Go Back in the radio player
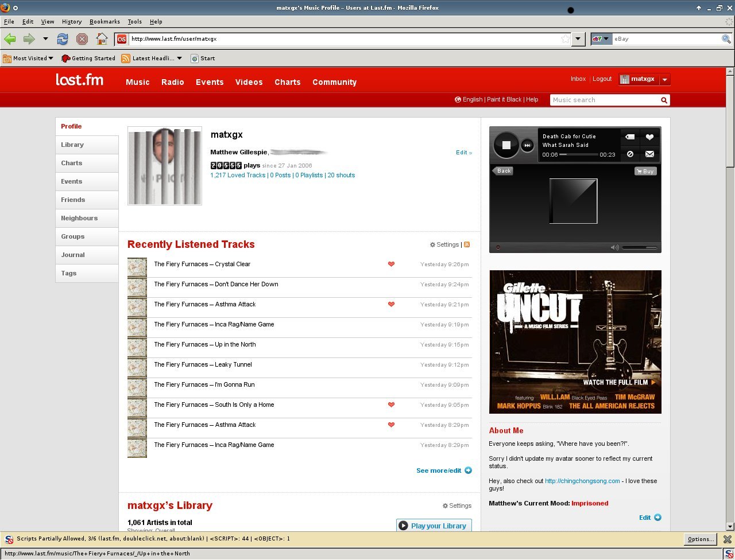This screenshot has height=560, width=735. [x=502, y=171]
